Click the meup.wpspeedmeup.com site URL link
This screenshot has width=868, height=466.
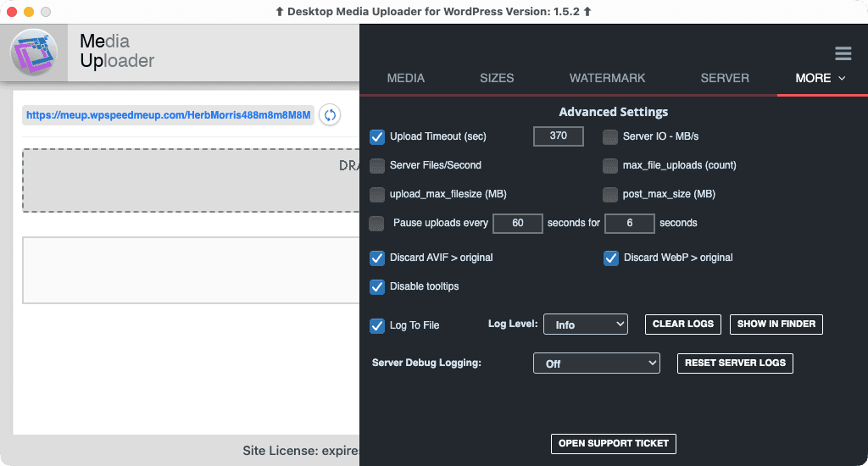[169, 115]
